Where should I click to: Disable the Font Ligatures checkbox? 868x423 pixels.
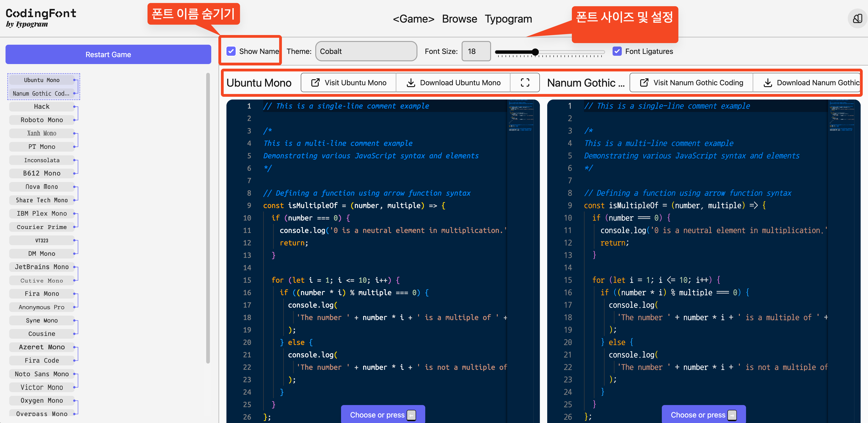[617, 51]
